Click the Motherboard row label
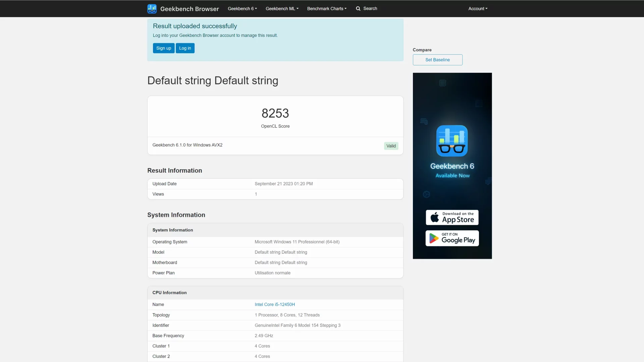 [165, 263]
